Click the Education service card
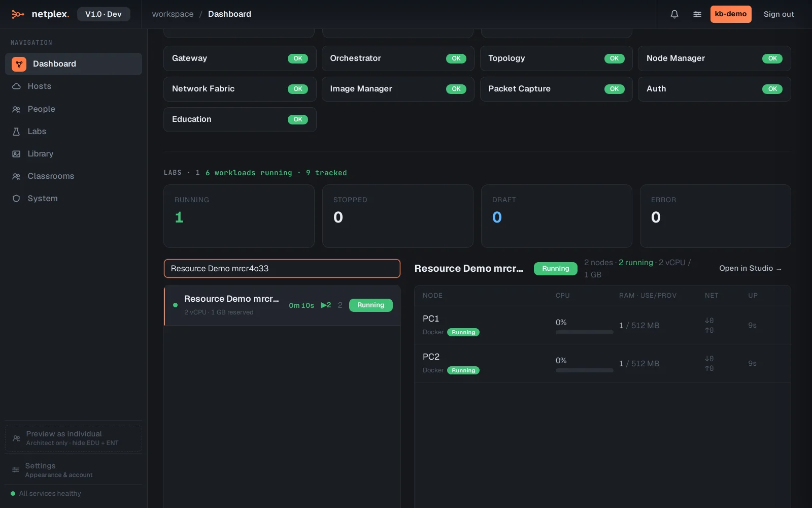812x508 pixels. [x=240, y=119]
